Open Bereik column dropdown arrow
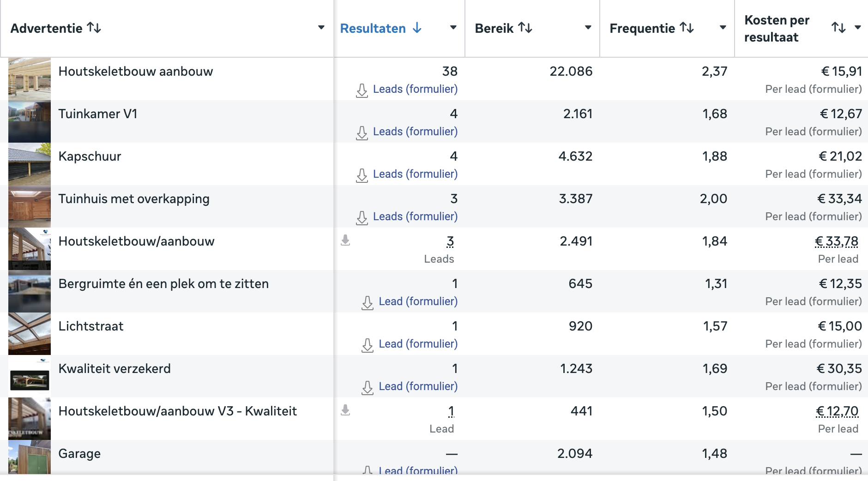Image resolution: width=868 pixels, height=481 pixels. tap(588, 28)
